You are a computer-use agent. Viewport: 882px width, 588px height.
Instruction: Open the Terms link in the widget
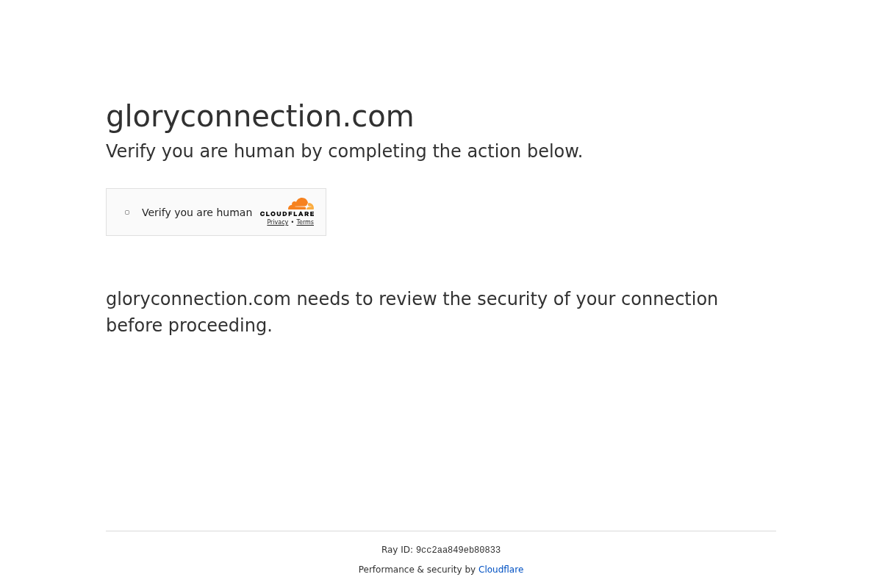pyautogui.click(x=305, y=222)
